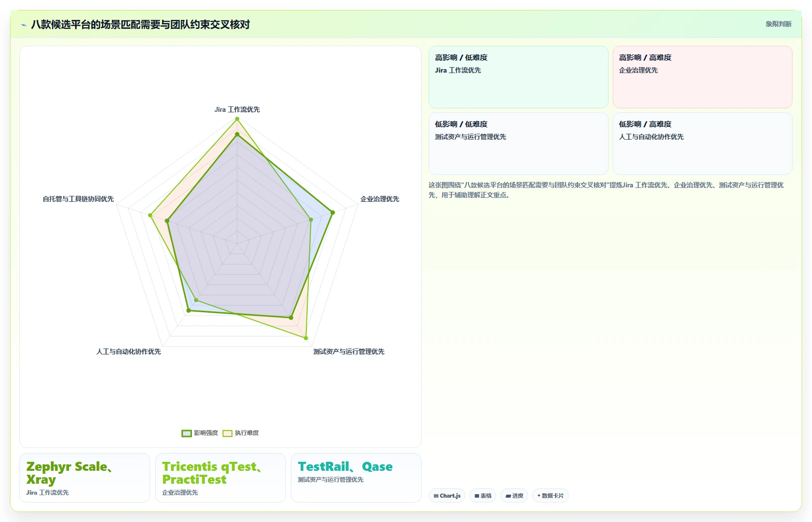The height and width of the screenshot is (522, 812).
Task: Click the 测试资产与运行管理优先 radar axis label
Action: 349,351
